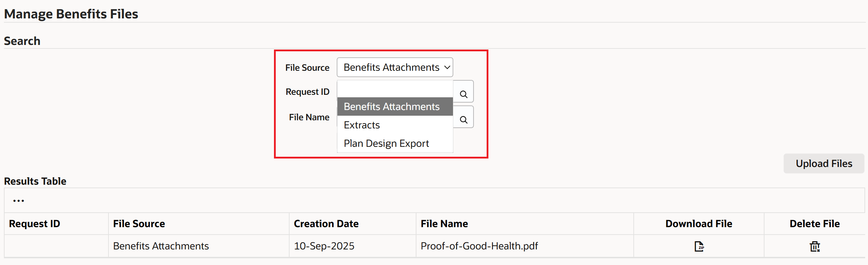
Task: Click the Search section heading
Action: [x=22, y=41]
